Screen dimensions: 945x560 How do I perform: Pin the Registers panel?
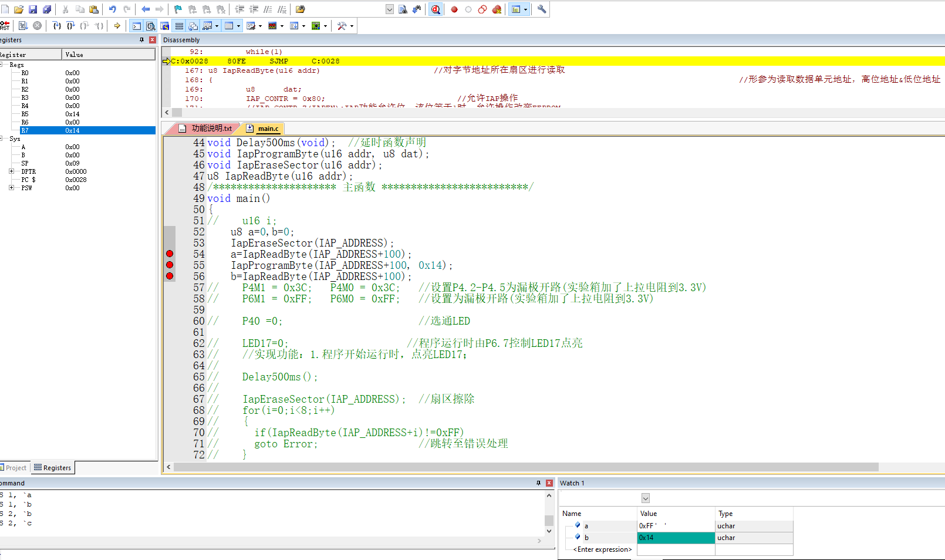pyautogui.click(x=141, y=40)
